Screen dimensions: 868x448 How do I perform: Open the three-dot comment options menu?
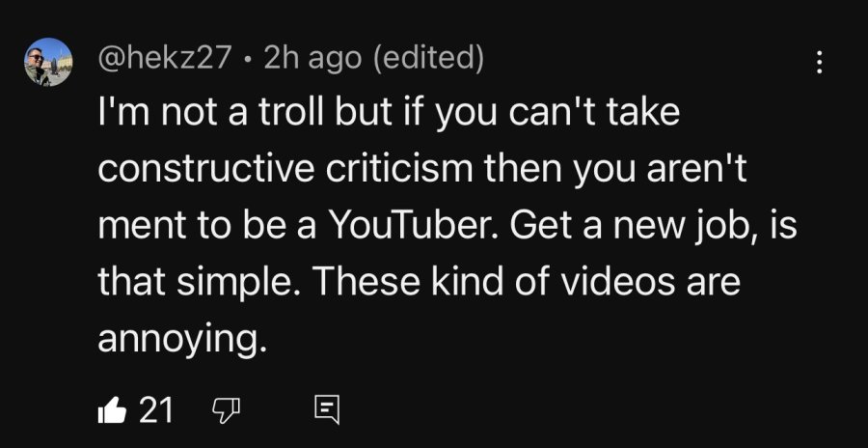(819, 63)
